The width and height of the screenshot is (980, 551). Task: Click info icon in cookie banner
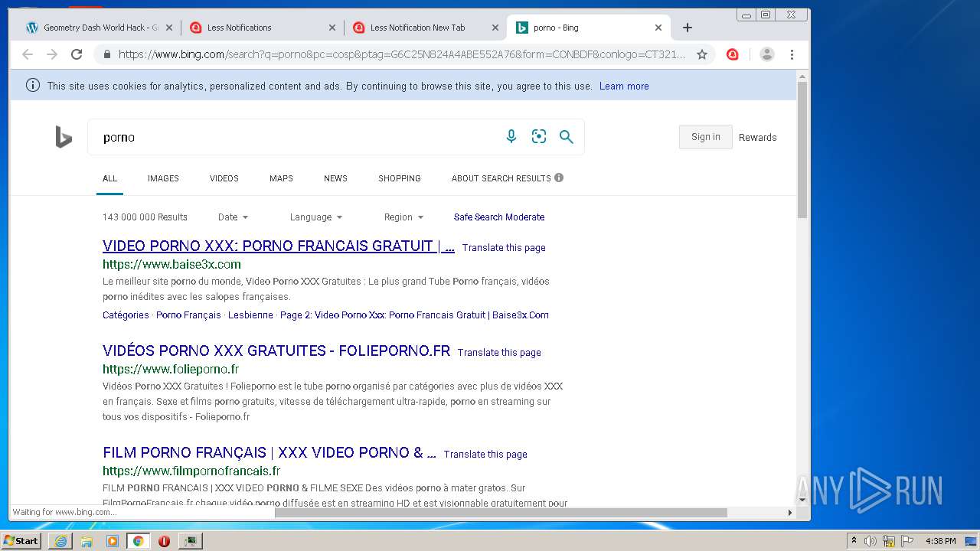pyautogui.click(x=33, y=86)
